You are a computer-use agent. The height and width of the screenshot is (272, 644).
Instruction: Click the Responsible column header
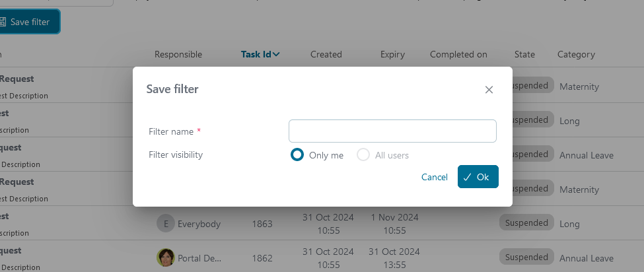coord(178,54)
